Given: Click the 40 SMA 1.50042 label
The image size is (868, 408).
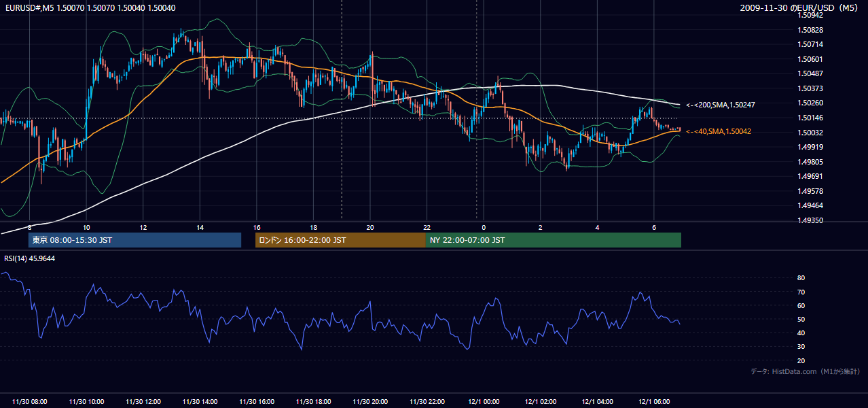Looking at the screenshot, I should pos(719,131).
